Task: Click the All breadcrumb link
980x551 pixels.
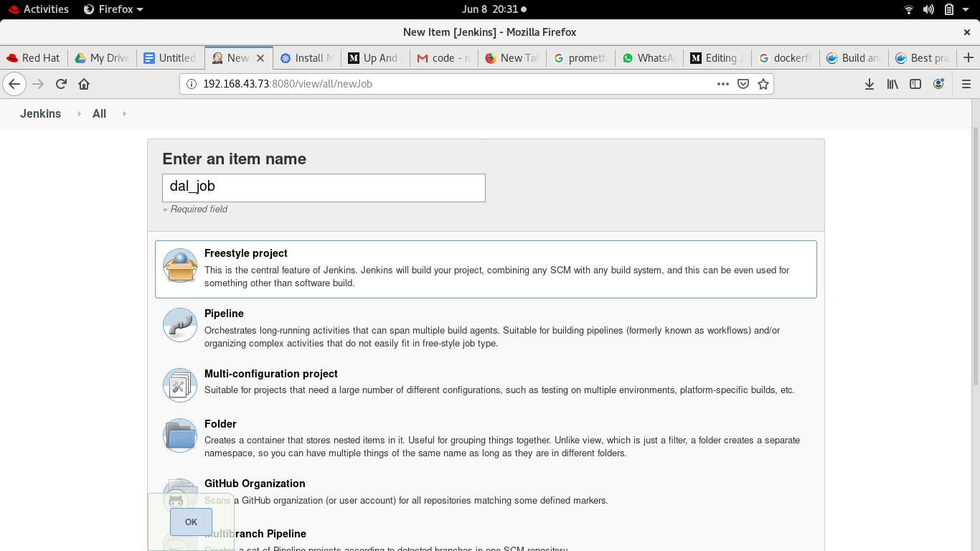Action: pyautogui.click(x=99, y=113)
